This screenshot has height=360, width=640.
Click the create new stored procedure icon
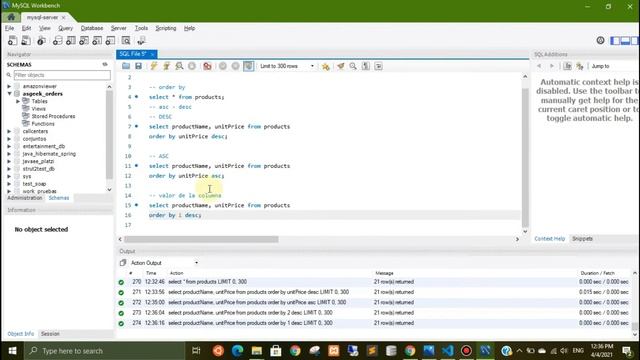[x=97, y=40]
